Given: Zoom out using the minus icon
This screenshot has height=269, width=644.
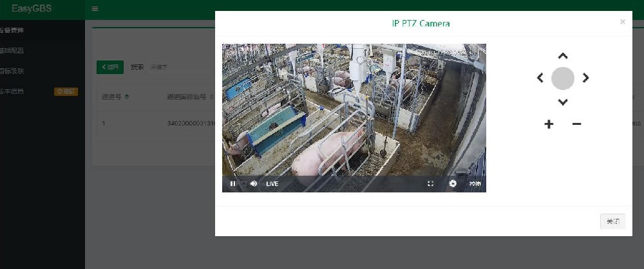Looking at the screenshot, I should [576, 124].
